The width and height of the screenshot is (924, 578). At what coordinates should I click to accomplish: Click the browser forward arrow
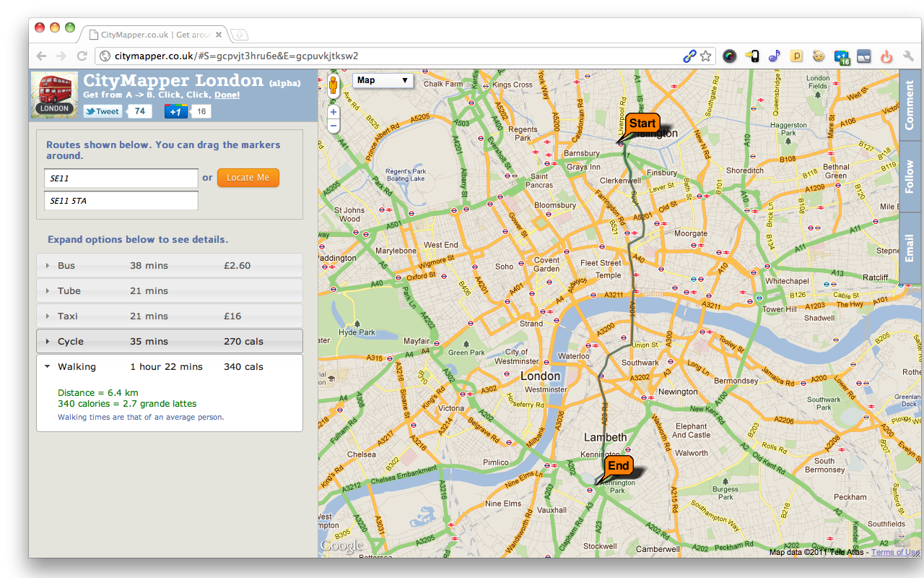pos(61,56)
